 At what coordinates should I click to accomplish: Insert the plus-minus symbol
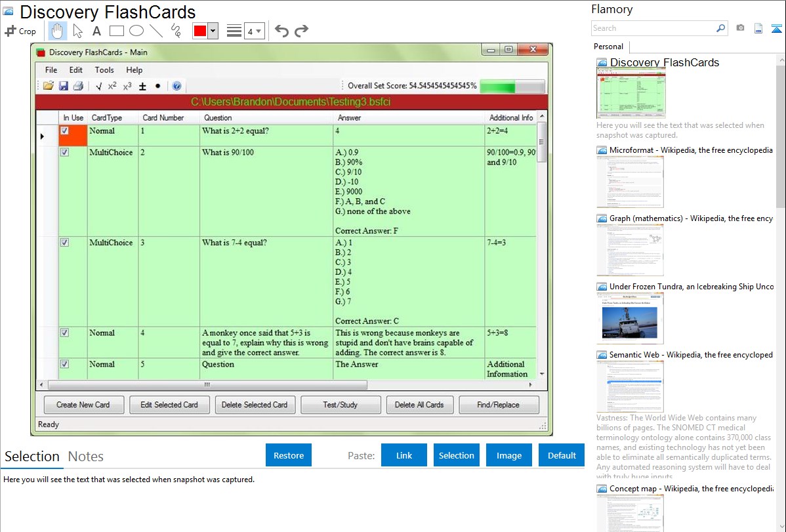pyautogui.click(x=142, y=86)
